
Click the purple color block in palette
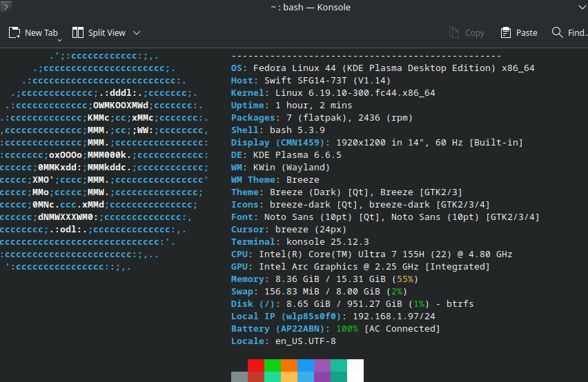click(322, 365)
